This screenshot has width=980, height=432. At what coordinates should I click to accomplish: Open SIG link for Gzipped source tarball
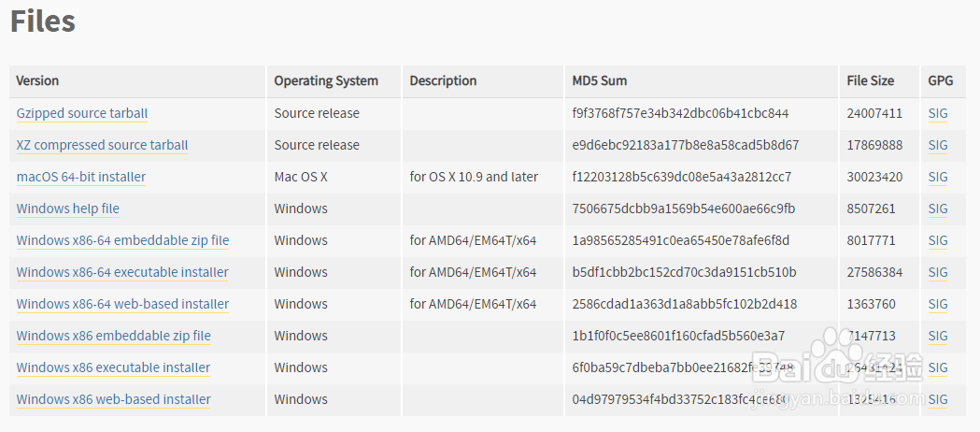coord(938,113)
